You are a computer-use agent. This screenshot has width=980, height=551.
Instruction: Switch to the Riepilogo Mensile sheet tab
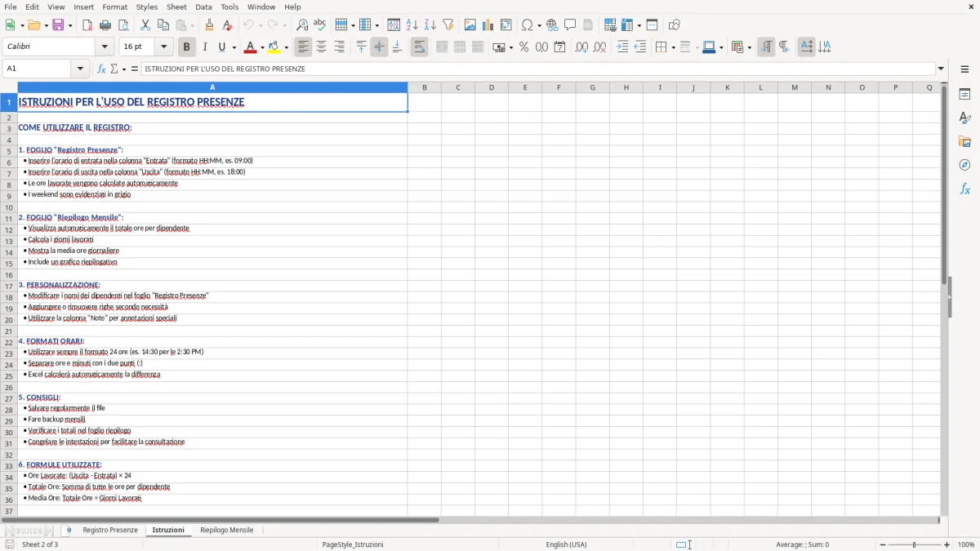pos(226,530)
